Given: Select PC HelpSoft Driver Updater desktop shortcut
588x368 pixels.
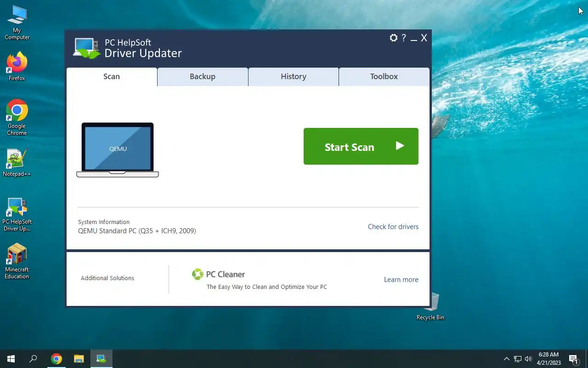Looking at the screenshot, I should (17, 215).
